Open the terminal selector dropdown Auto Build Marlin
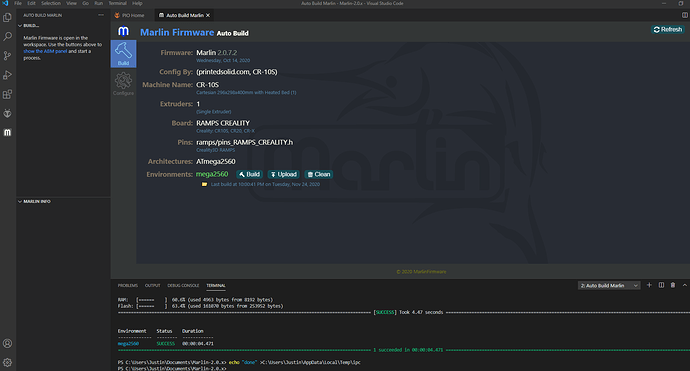Image resolution: width=690 pixels, height=371 pixels. click(x=609, y=286)
